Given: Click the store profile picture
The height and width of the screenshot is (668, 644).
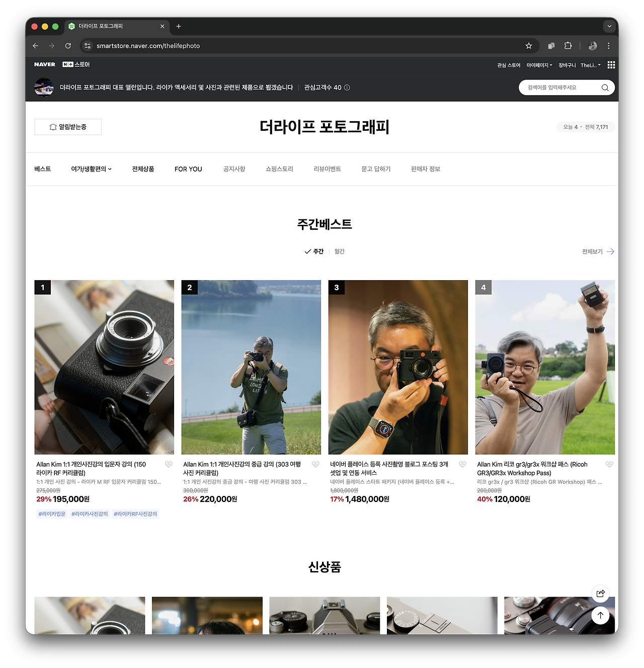Looking at the screenshot, I should click(x=44, y=88).
